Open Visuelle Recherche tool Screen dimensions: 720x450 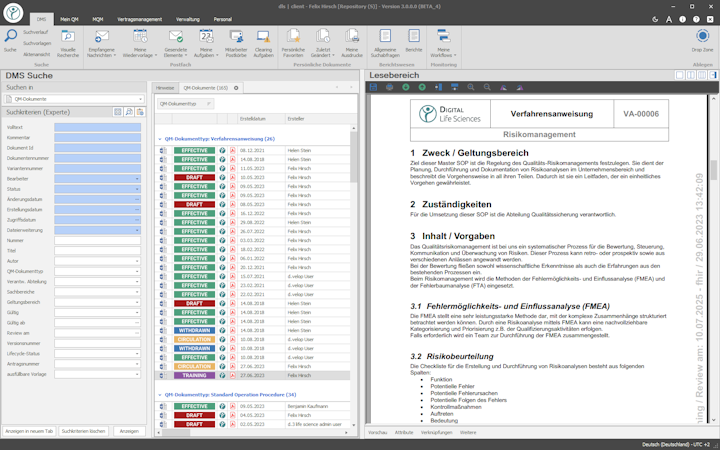tap(68, 44)
